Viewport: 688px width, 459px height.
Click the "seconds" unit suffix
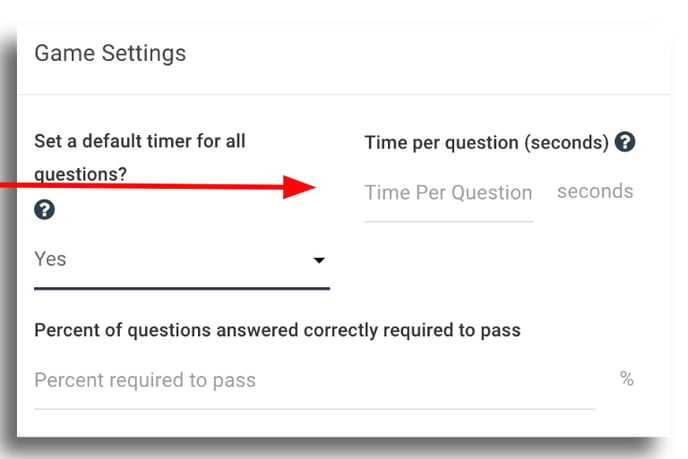point(595,191)
